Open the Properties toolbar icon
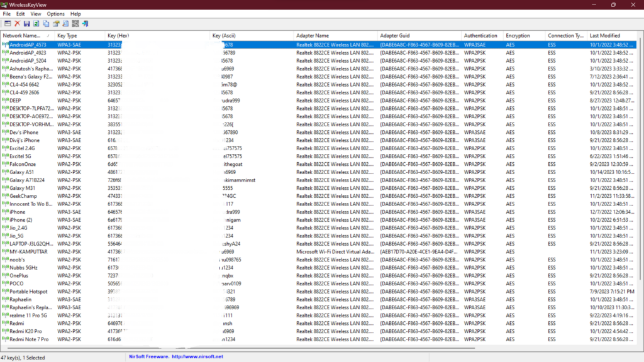The width and height of the screenshot is (644, 362). pos(56,23)
